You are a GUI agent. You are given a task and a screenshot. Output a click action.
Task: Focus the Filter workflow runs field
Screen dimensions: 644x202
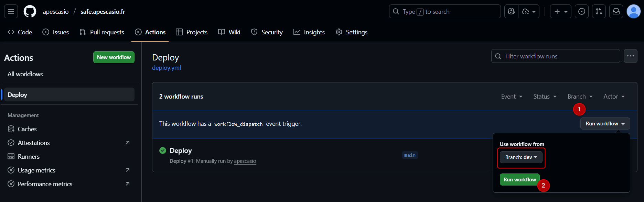(556, 56)
